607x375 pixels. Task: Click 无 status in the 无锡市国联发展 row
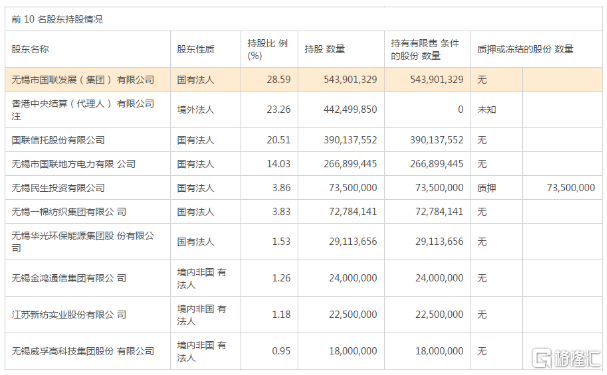482,80
